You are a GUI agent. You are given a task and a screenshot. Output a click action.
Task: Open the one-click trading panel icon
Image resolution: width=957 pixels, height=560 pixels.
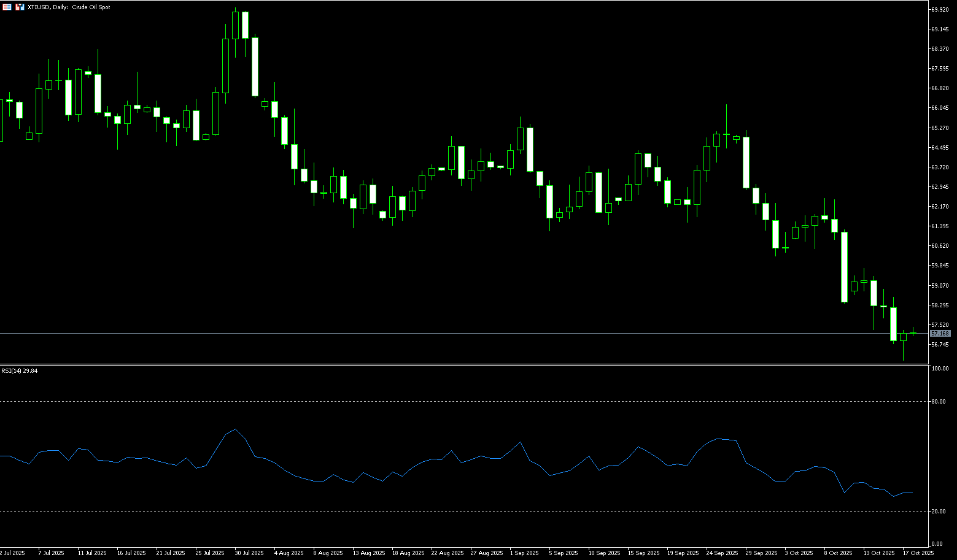[20, 7]
